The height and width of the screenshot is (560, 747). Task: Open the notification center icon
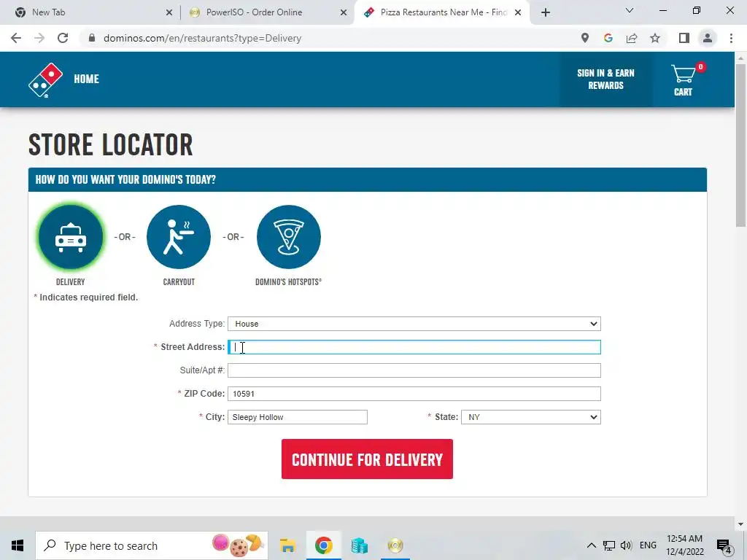tap(724, 546)
